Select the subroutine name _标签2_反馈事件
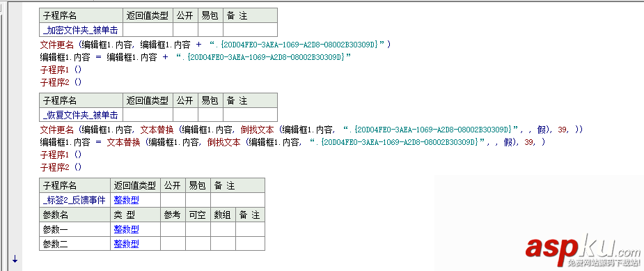Image resolution: width=644 pixels, height=271 pixels. [74, 200]
